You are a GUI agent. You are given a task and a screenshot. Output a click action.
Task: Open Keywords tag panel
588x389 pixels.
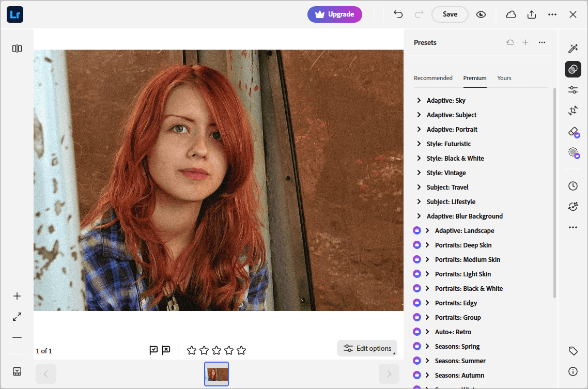point(572,351)
